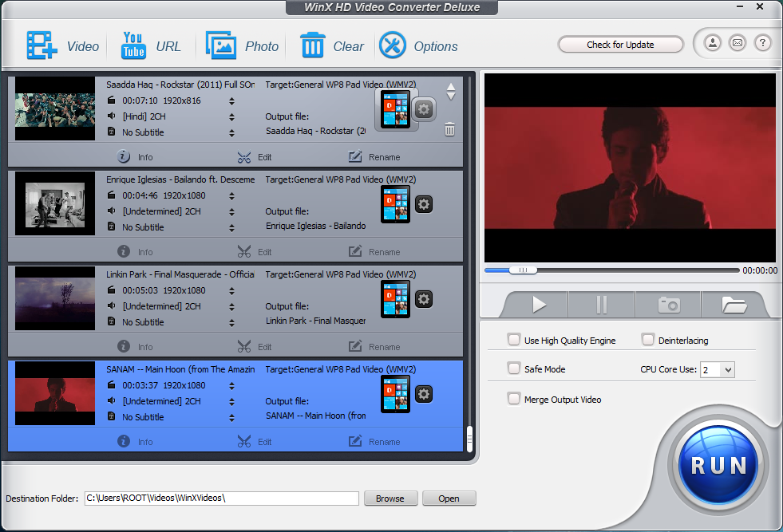The height and width of the screenshot is (532, 783).
Task: Click WP8 Pad target profile icon for SANAM
Action: (x=396, y=394)
